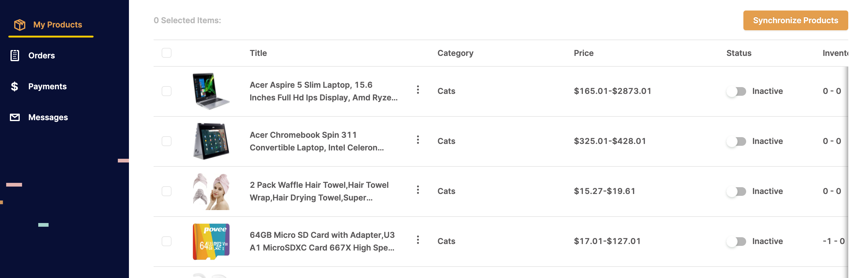Open three-dot menu for Acer Aspire 5
This screenshot has height=278, width=868.
tap(418, 90)
